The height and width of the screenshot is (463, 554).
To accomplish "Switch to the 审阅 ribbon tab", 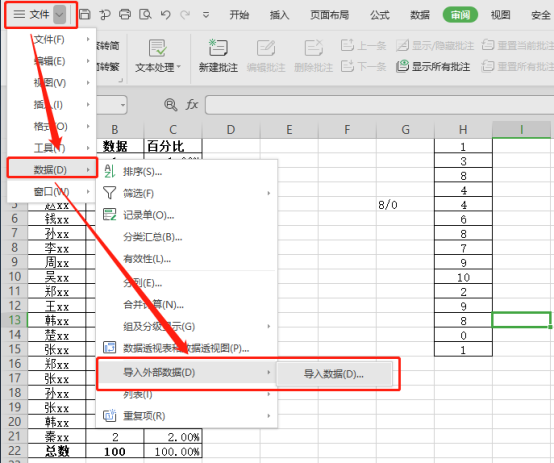I will coord(460,15).
